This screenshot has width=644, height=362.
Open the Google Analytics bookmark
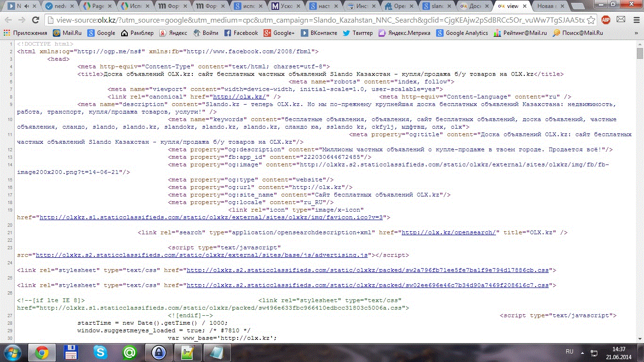pyautogui.click(x=462, y=33)
